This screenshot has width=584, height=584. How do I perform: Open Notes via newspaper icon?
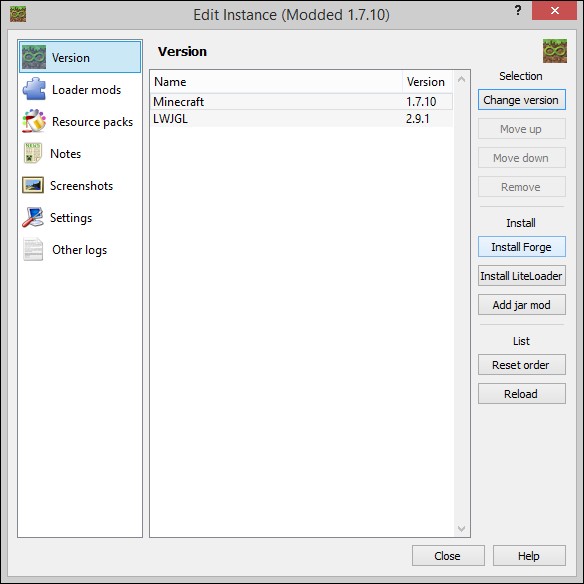[33, 153]
